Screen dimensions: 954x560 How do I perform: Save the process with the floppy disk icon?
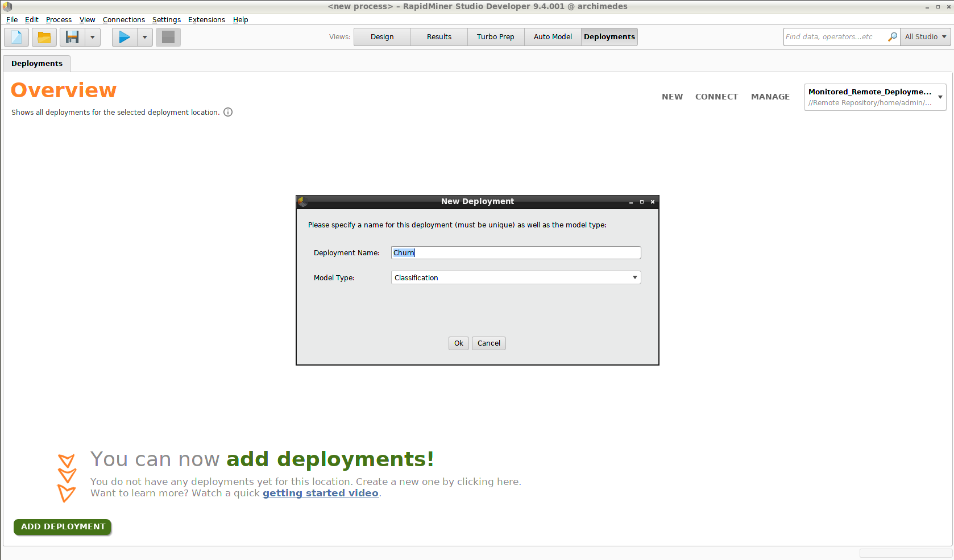pos(72,38)
